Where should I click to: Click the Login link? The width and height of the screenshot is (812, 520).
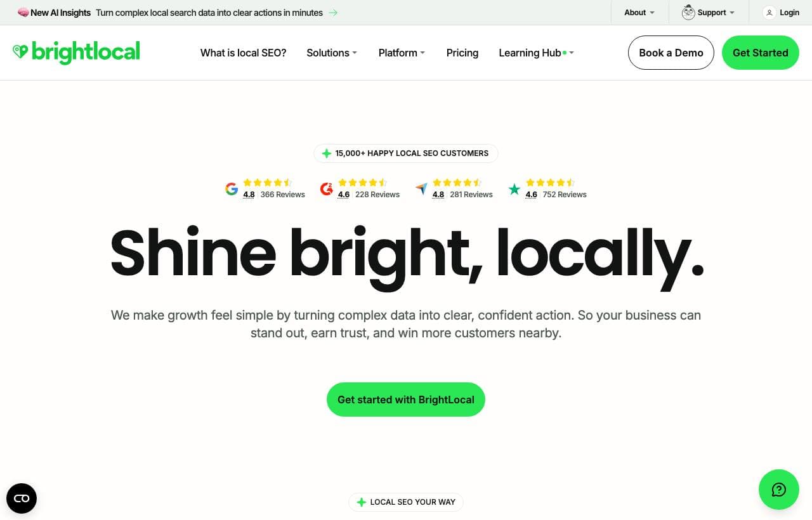790,13
